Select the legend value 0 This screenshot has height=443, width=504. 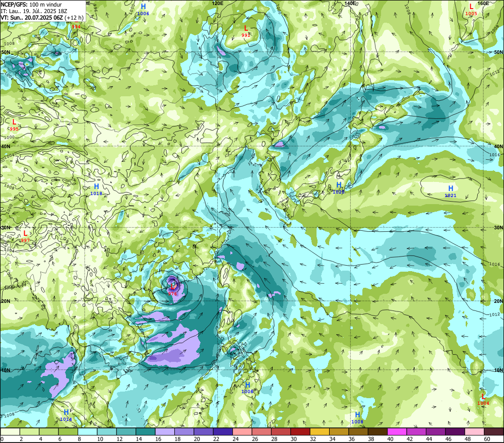pyautogui.click(x=2, y=439)
